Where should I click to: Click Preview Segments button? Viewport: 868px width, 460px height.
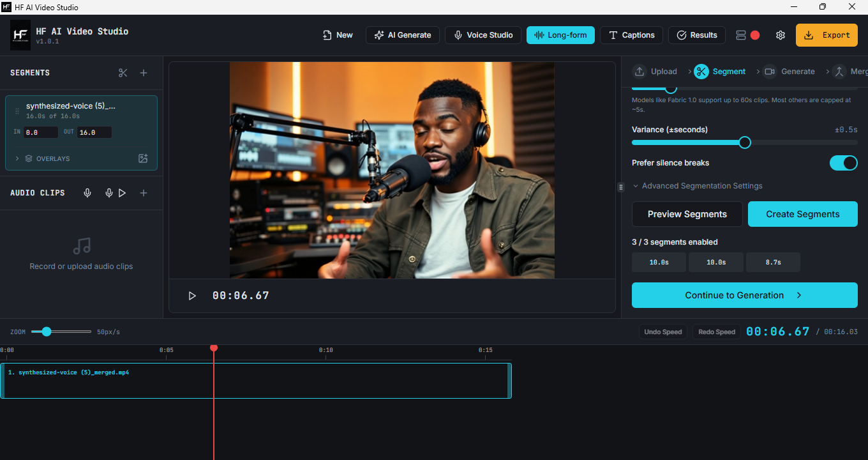[x=687, y=214]
